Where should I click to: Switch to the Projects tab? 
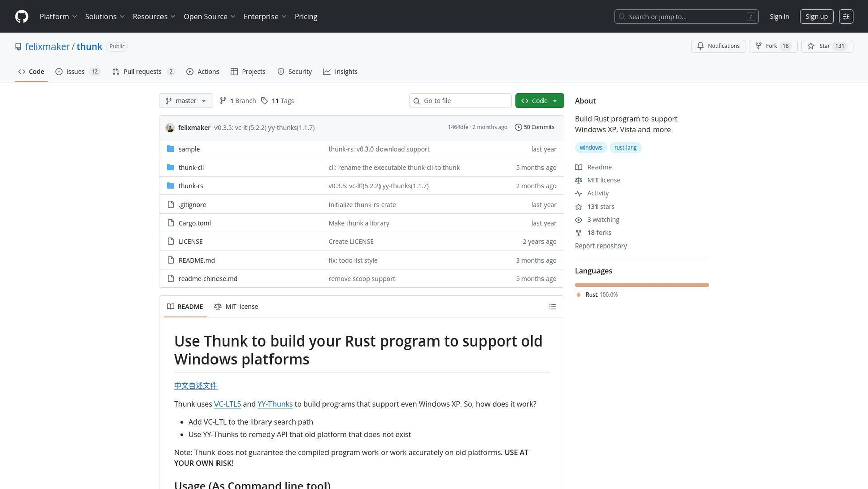pyautogui.click(x=248, y=72)
